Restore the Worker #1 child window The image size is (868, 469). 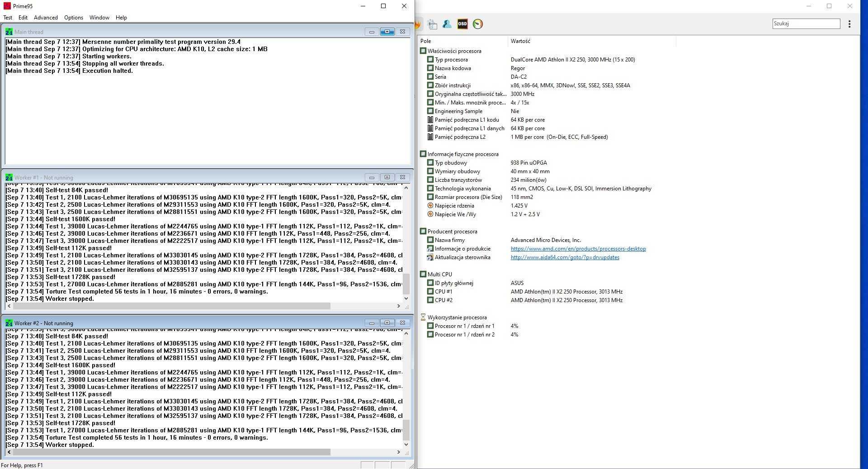(387, 177)
